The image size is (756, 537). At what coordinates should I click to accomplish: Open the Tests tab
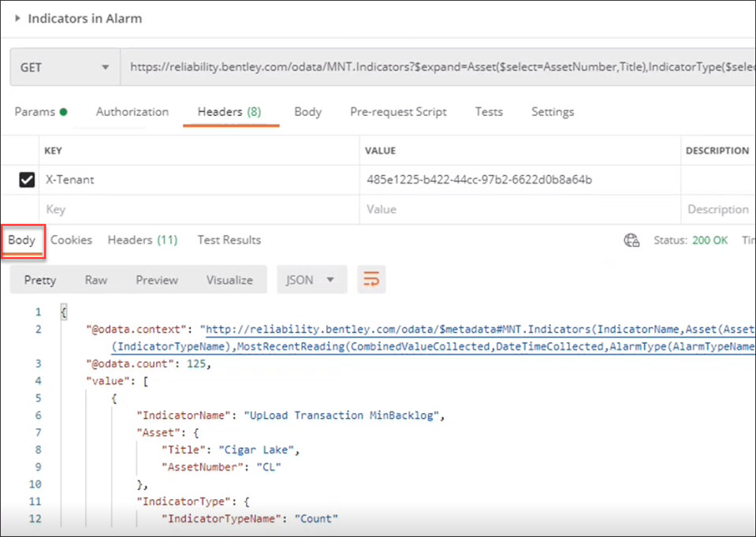[488, 112]
